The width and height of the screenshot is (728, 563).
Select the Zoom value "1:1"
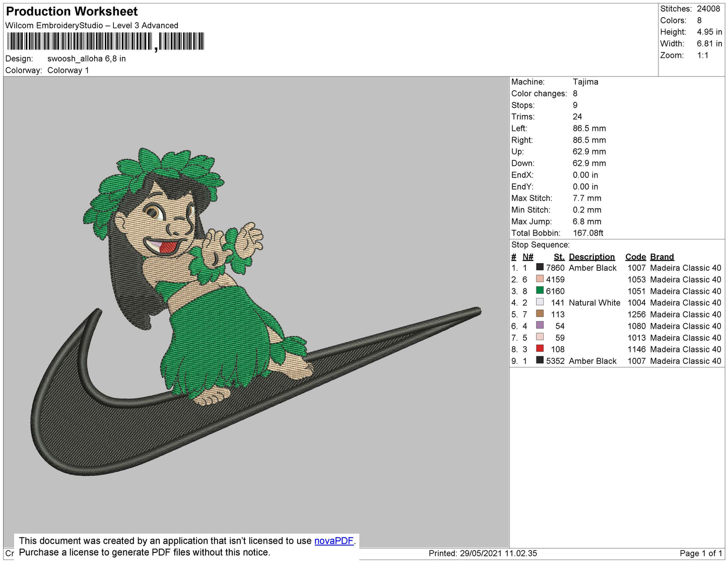(703, 55)
